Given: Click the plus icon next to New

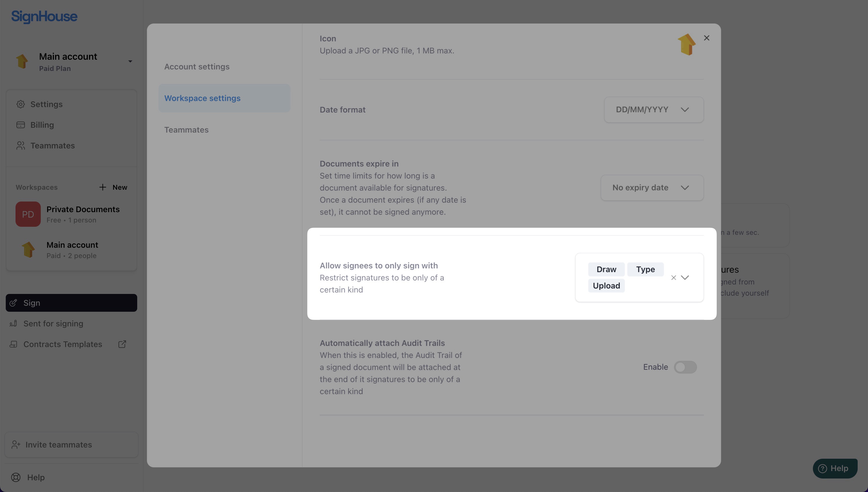Looking at the screenshot, I should pos(103,187).
